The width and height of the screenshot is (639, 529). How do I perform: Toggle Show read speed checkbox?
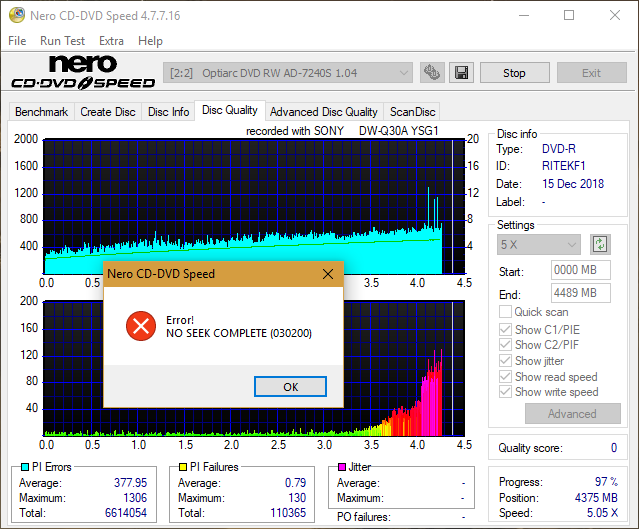[505, 377]
